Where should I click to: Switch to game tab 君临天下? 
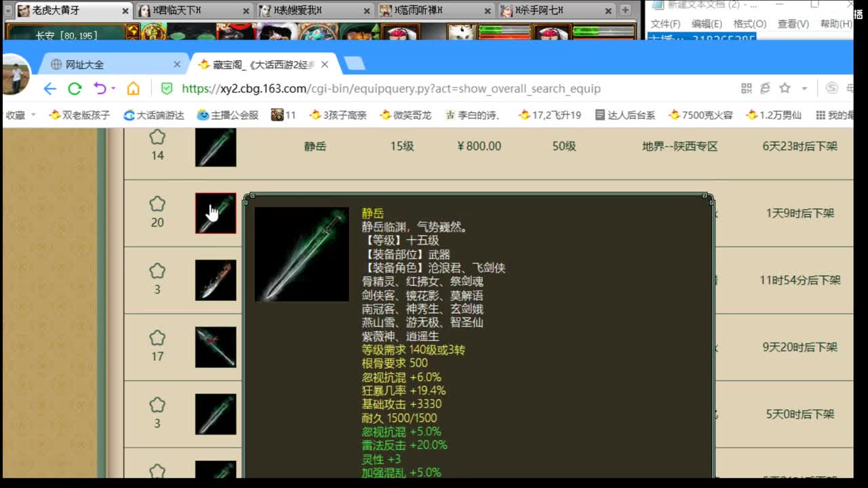click(x=195, y=10)
